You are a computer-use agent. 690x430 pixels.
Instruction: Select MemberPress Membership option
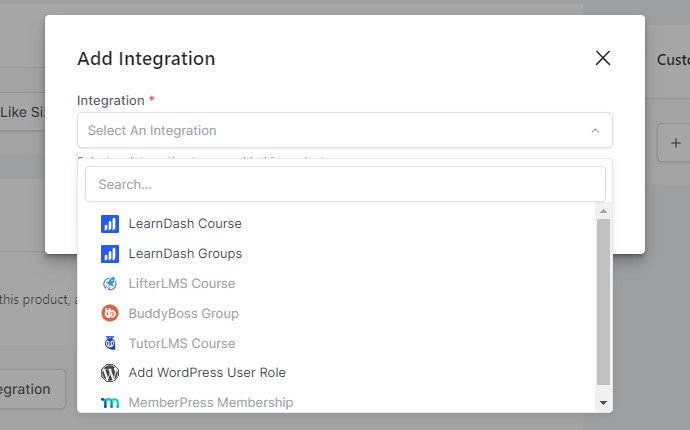pyautogui.click(x=338, y=402)
